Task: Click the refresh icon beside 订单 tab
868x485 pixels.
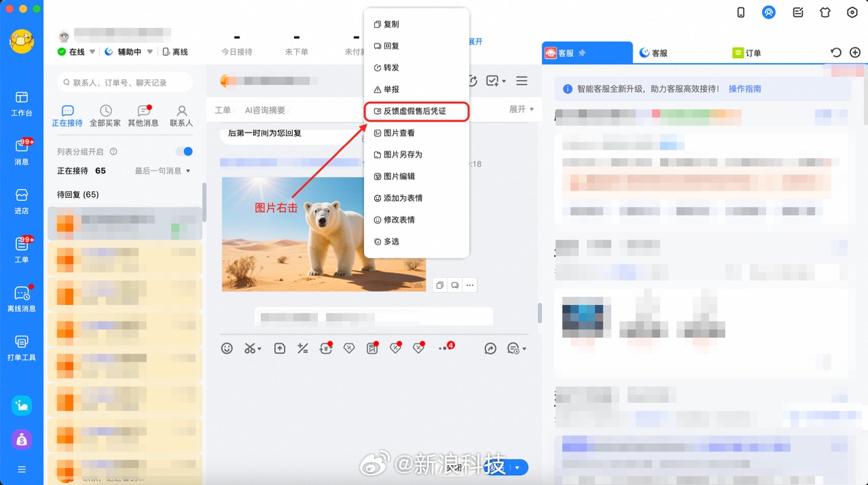Action: pos(835,53)
